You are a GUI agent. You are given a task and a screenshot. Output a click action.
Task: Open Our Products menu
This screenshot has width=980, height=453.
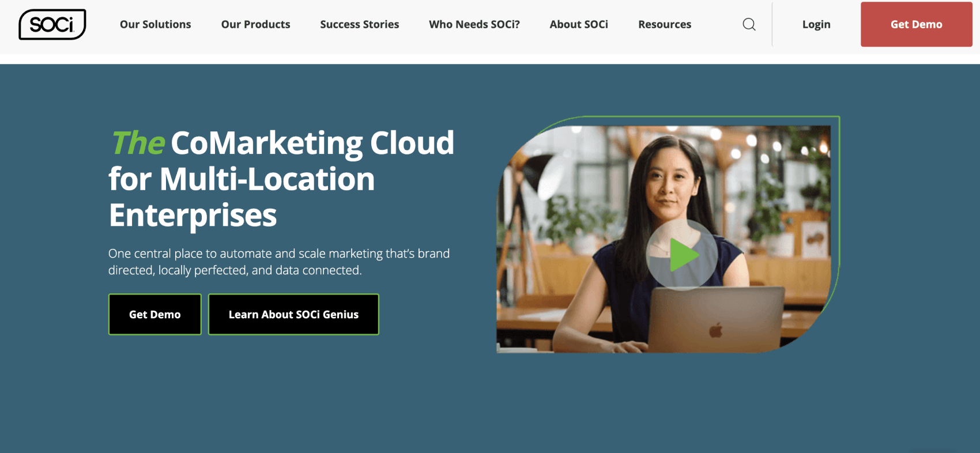(255, 24)
